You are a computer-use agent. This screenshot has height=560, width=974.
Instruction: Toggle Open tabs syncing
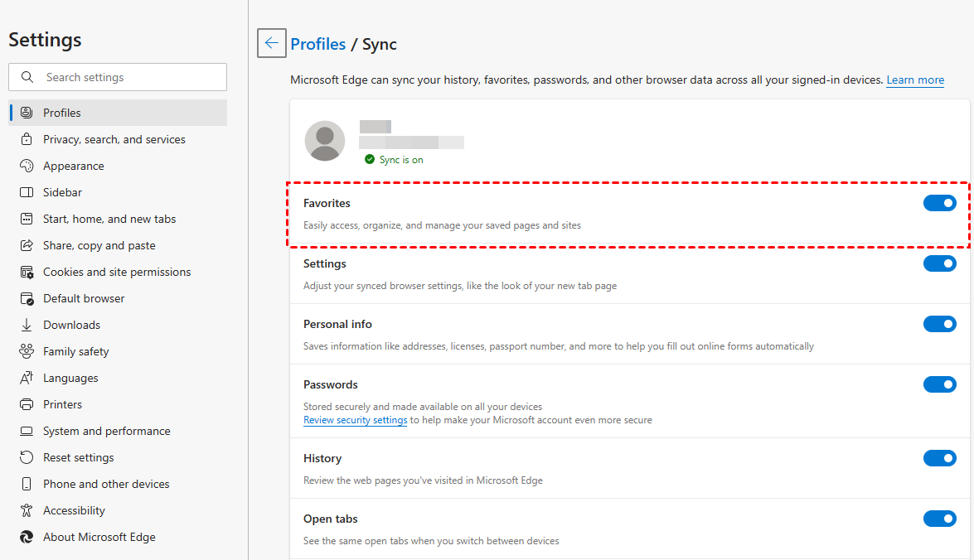939,519
